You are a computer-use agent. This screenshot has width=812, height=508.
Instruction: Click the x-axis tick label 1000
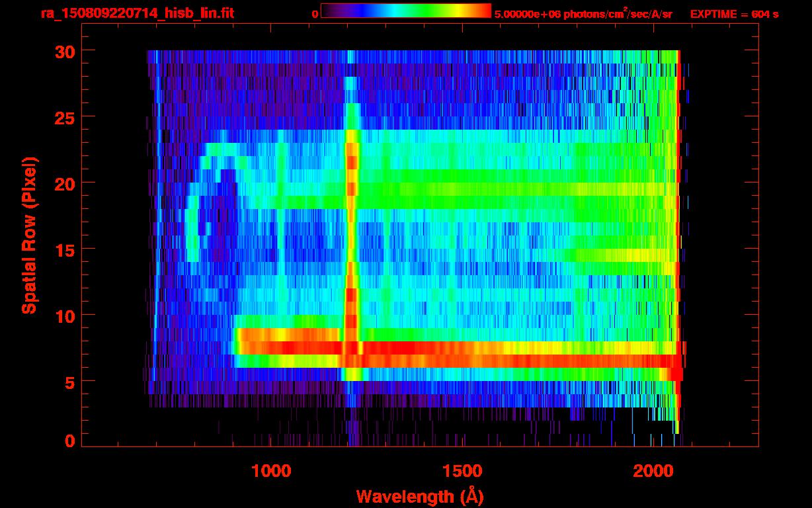(271, 471)
